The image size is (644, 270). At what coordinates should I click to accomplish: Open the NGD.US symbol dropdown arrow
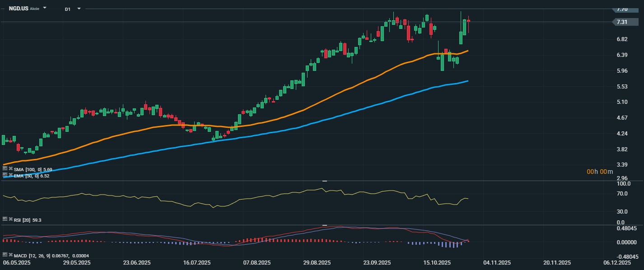click(x=45, y=8)
